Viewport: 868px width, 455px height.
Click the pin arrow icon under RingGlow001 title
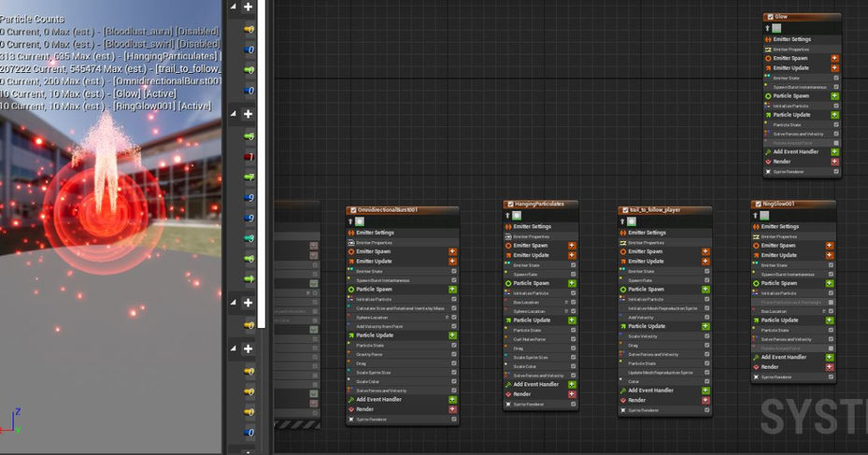point(755,215)
